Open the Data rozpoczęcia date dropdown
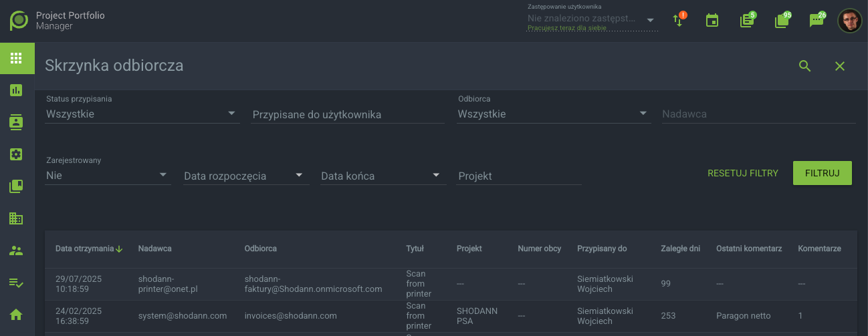This screenshot has width=868, height=336. [x=246, y=176]
